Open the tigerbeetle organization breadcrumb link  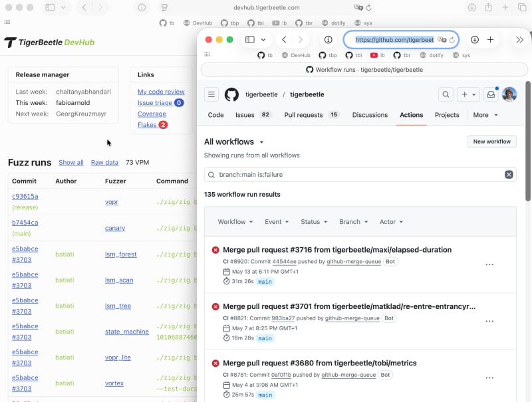coord(261,94)
